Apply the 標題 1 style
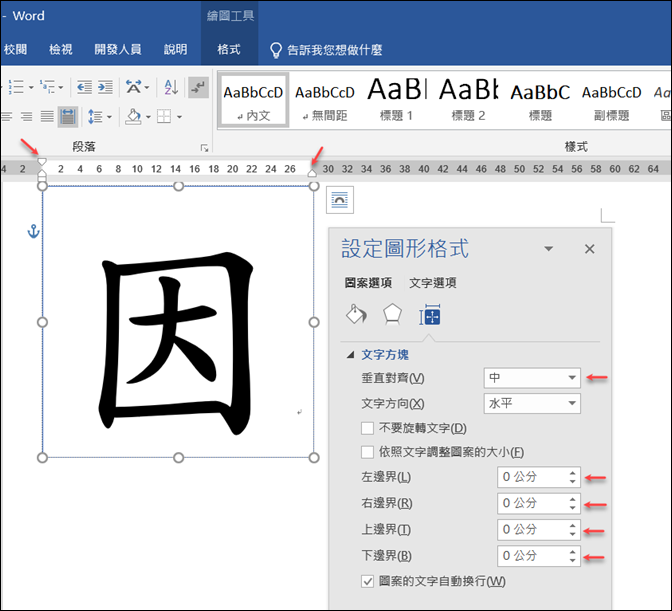The width and height of the screenshot is (672, 611). coord(396,101)
